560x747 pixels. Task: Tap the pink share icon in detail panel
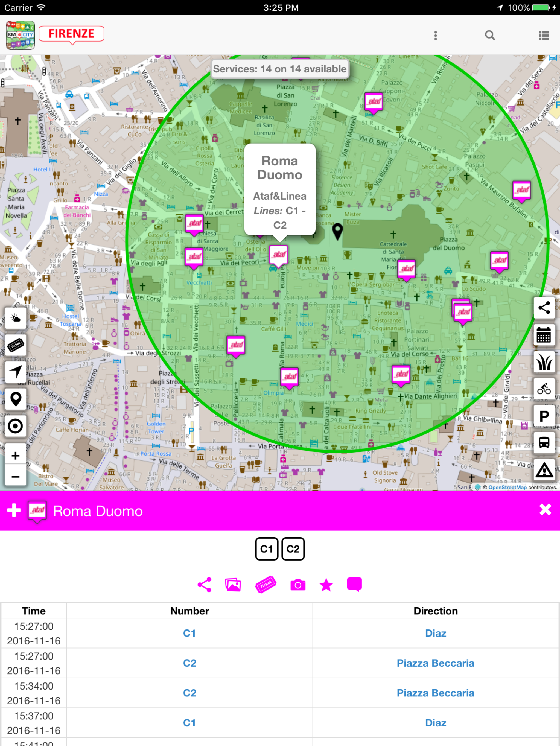(x=204, y=585)
